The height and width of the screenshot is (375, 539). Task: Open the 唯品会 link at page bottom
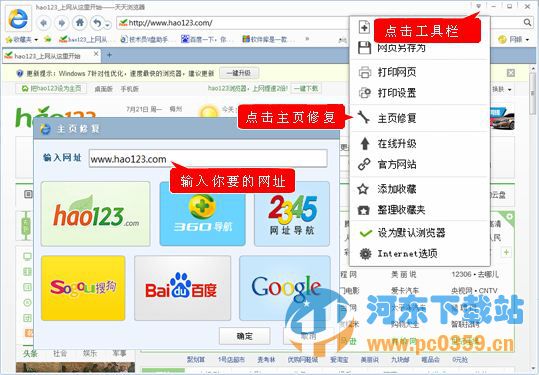tap(430, 360)
